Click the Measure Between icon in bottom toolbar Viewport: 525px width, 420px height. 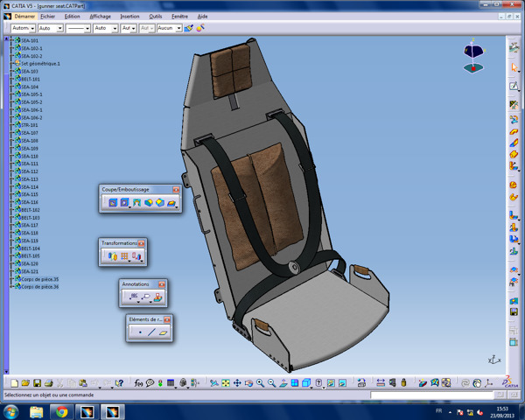[381, 383]
